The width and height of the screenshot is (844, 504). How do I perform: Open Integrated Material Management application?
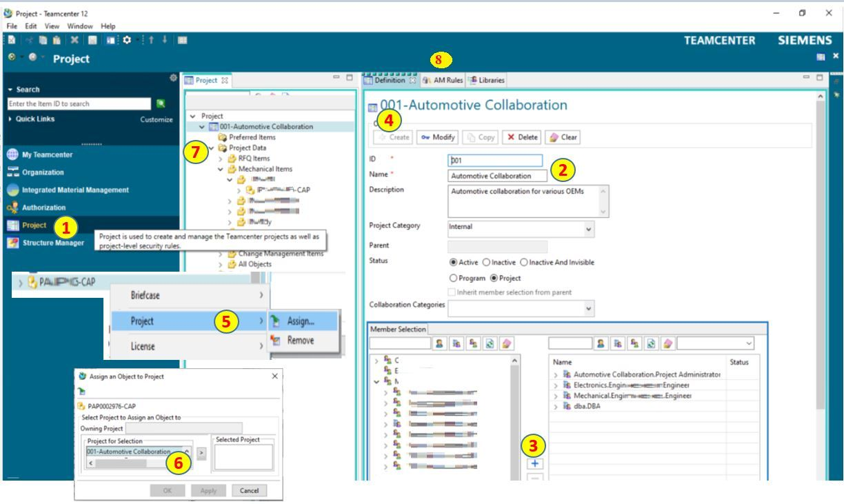click(x=68, y=190)
